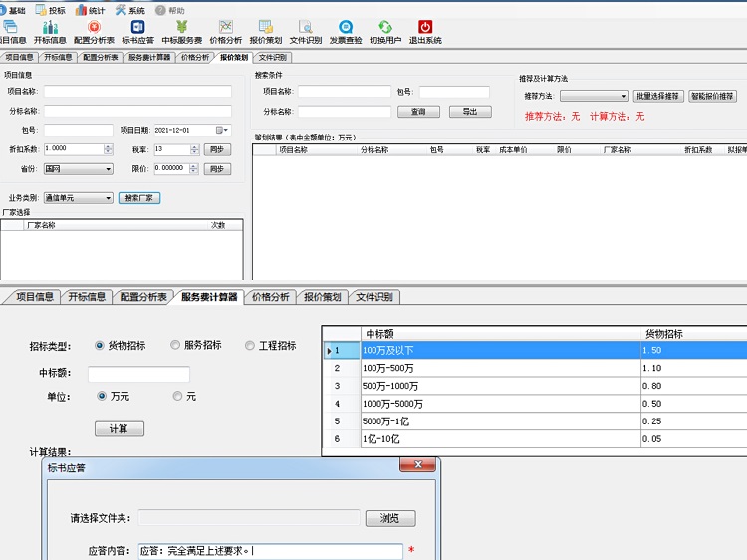The image size is (747, 560).
Task: Click the 折扣系数 spinner arrows
Action: point(109,149)
